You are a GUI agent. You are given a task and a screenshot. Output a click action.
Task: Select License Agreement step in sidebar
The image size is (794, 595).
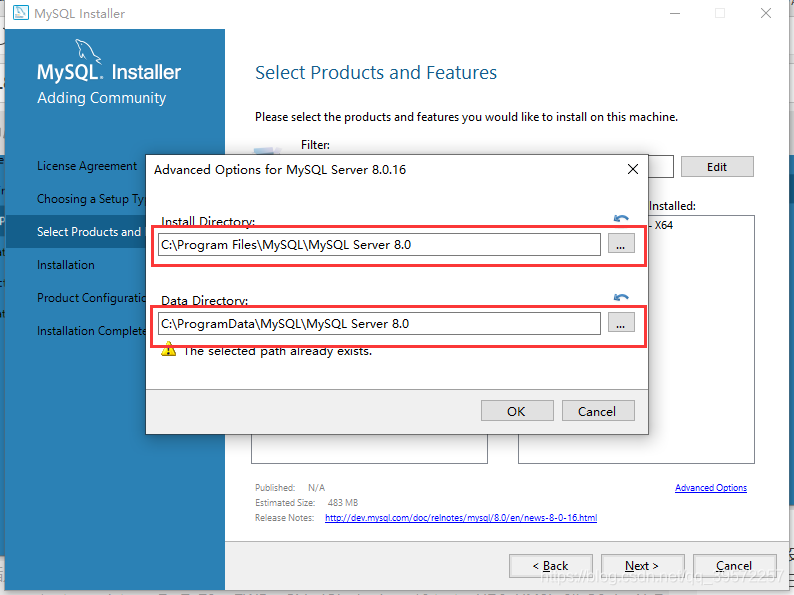point(87,166)
